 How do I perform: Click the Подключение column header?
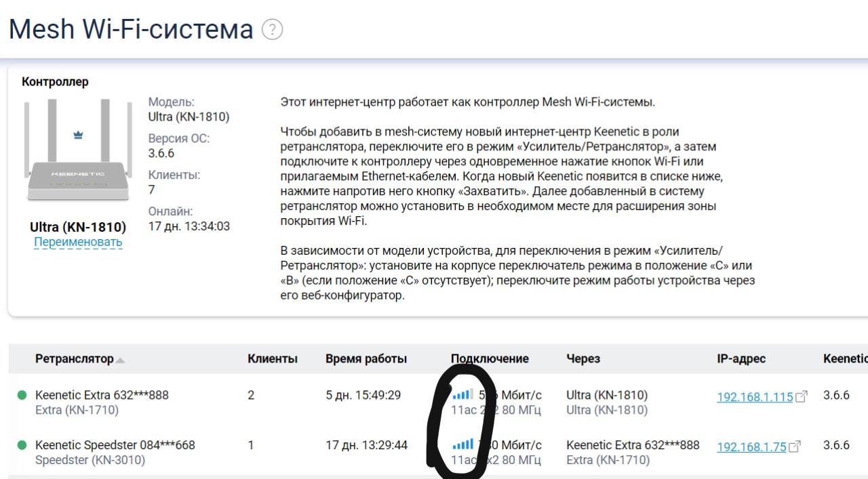[490, 359]
